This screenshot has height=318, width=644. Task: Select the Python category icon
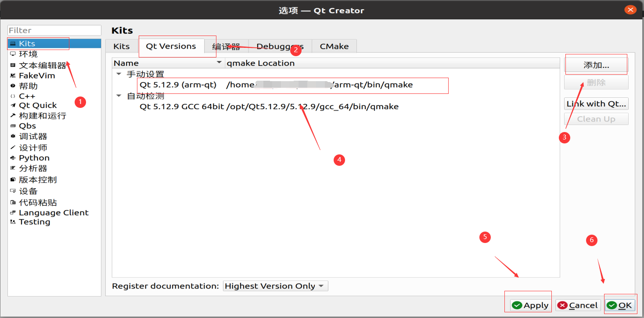[x=13, y=158]
